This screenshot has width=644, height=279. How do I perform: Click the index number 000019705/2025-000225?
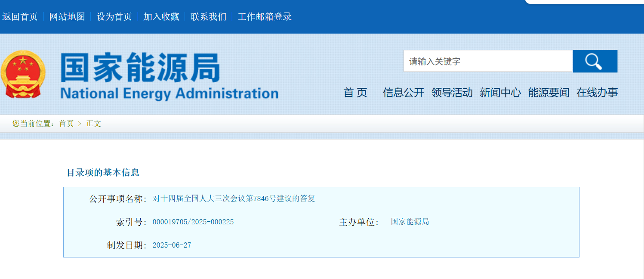pyautogui.click(x=193, y=222)
